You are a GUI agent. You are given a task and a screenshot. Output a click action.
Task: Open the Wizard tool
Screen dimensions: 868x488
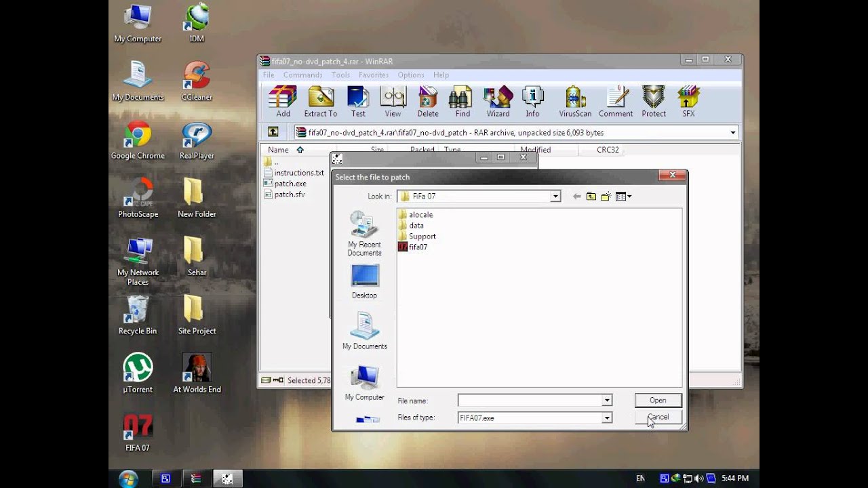point(498,102)
